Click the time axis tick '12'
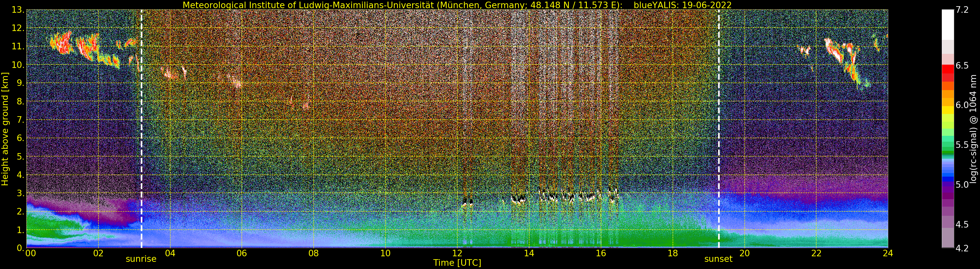The image size is (980, 269). pyautogui.click(x=457, y=253)
